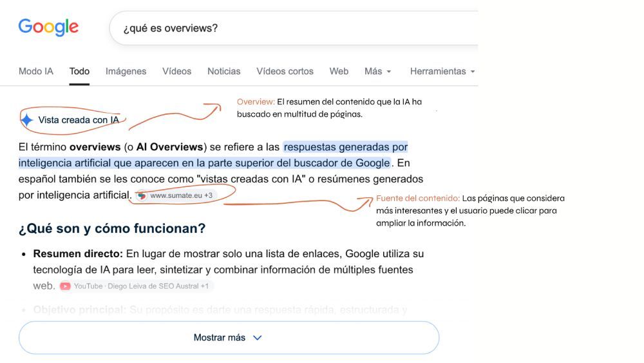Go to the Noticias tab
This screenshot has height=363, width=644.
[x=224, y=71]
